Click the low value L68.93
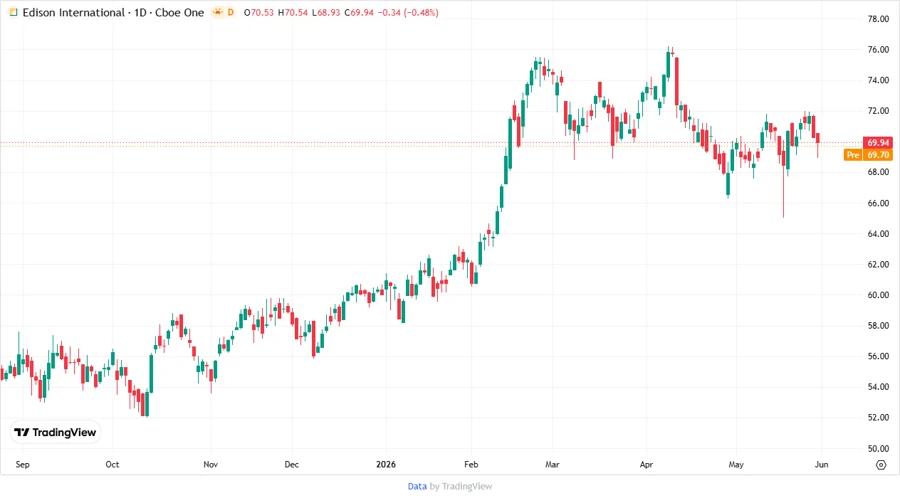Screen dimensions: 900x498 click(326, 12)
